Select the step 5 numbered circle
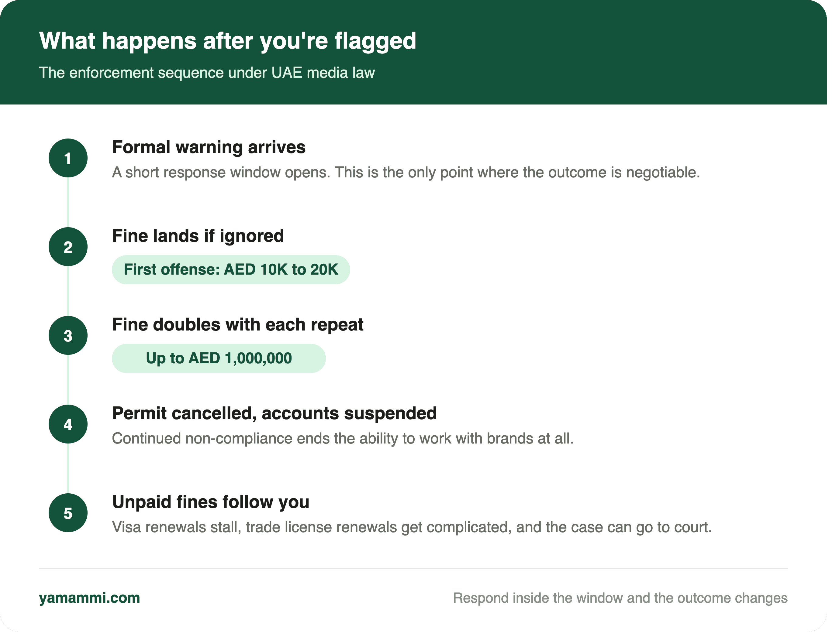Screen dimensions: 839x644 click(x=68, y=513)
